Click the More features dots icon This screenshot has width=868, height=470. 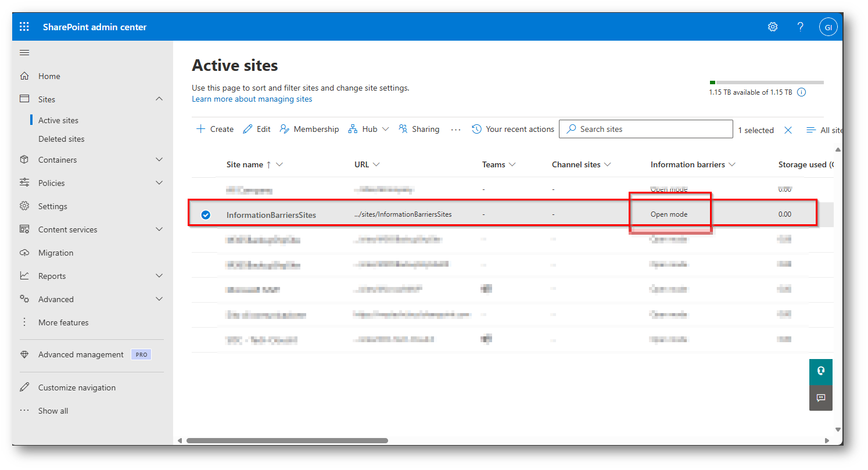tap(24, 322)
